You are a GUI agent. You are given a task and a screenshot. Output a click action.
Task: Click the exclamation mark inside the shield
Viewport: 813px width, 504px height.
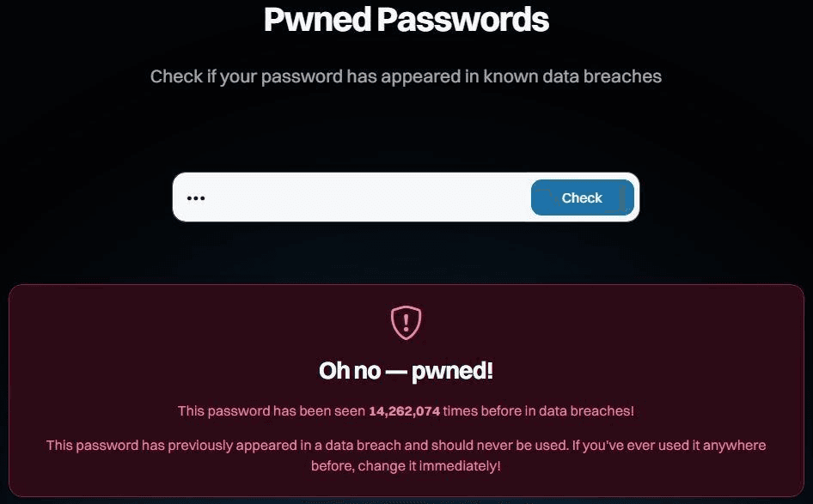[x=406, y=322]
